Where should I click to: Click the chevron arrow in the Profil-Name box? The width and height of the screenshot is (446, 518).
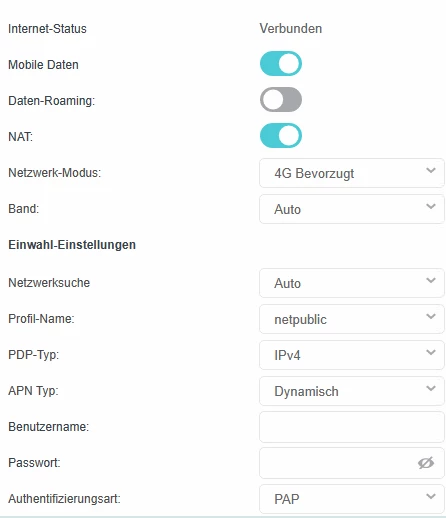pos(431,317)
